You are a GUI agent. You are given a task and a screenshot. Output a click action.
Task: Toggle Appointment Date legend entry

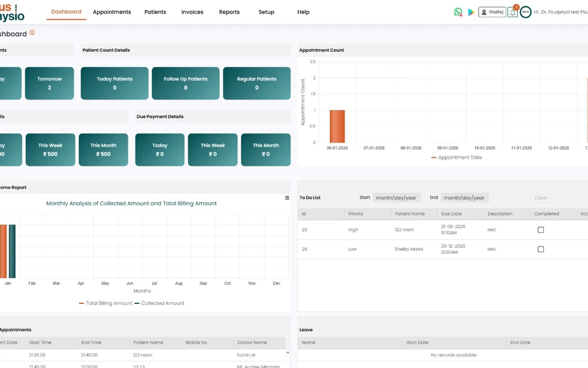tap(456, 158)
